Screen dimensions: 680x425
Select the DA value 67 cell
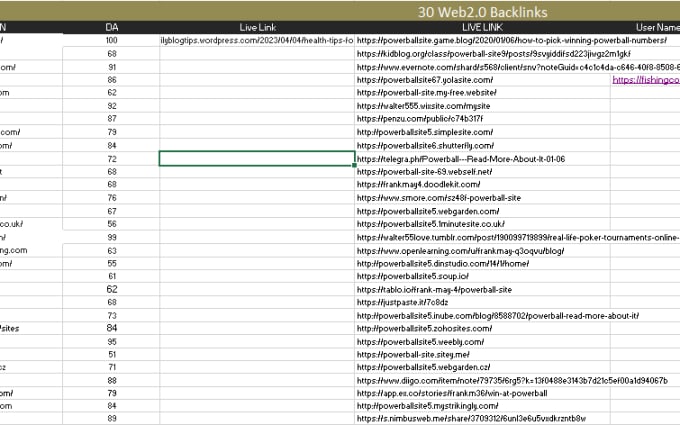pos(112,211)
